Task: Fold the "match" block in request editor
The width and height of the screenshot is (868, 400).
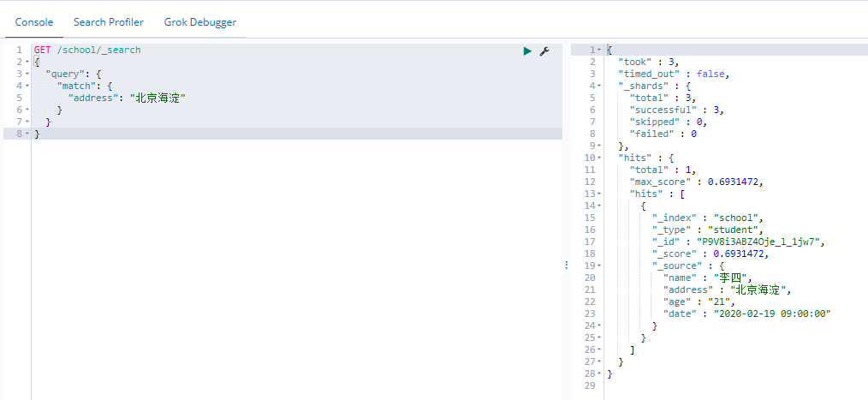Action: (27, 87)
